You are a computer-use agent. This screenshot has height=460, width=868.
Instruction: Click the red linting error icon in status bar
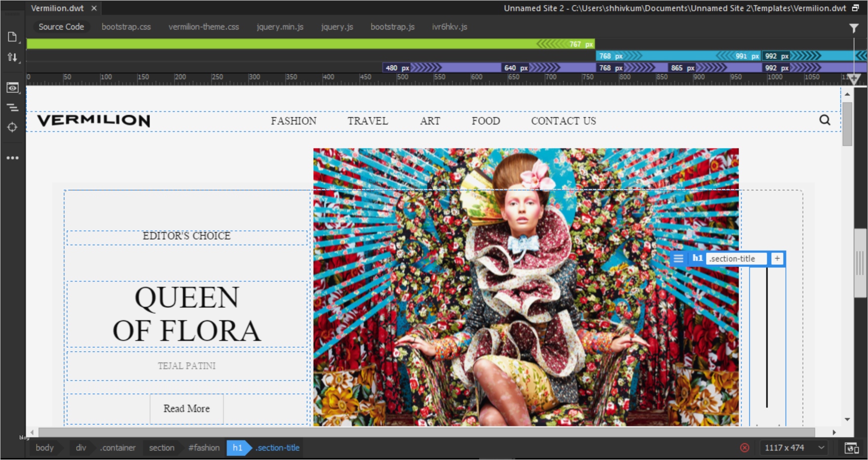(x=745, y=448)
